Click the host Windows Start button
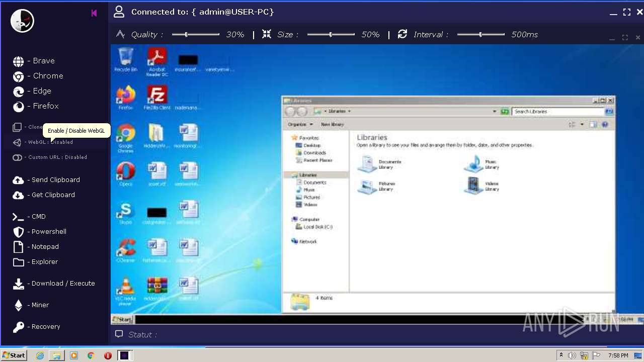Screen dimensions: 644x362 click(14, 355)
